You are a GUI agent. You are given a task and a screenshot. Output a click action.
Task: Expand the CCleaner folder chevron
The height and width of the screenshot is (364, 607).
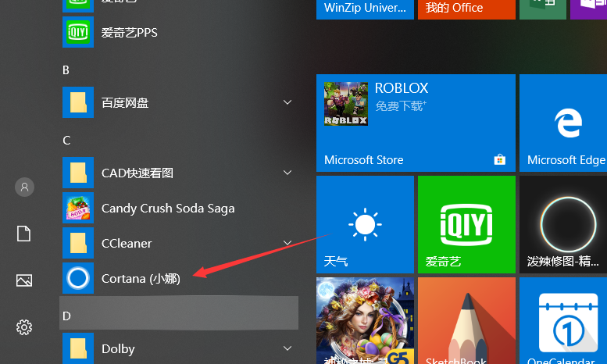click(287, 244)
